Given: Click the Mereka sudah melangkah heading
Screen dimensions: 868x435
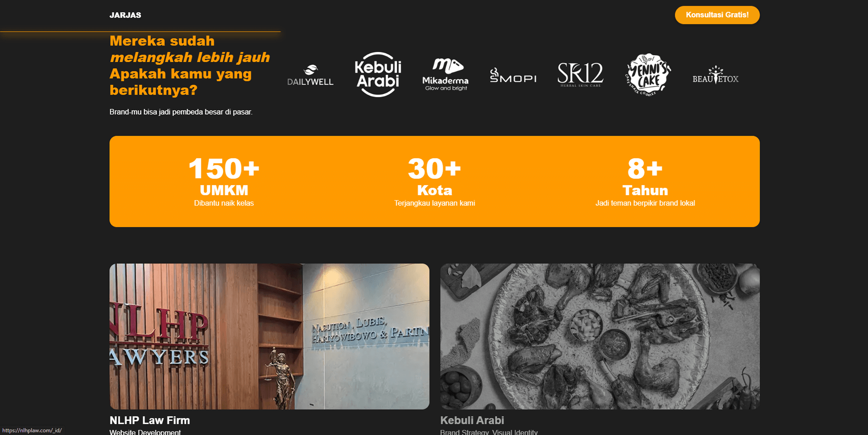Looking at the screenshot, I should coord(190,66).
